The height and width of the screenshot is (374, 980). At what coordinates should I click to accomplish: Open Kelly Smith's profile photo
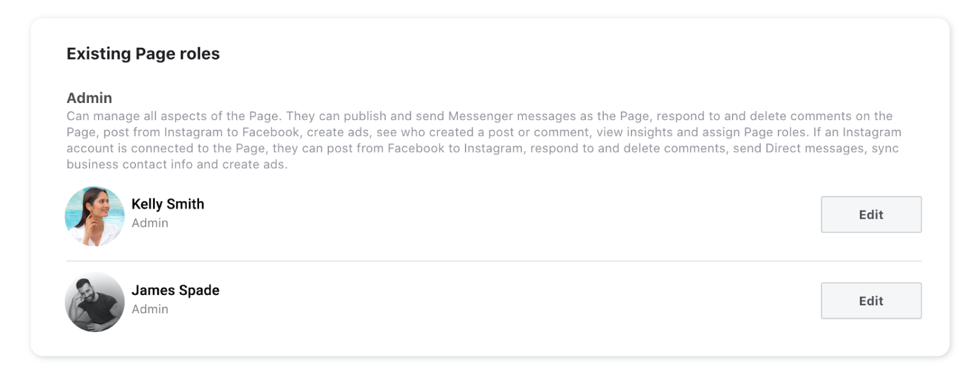[x=95, y=216]
